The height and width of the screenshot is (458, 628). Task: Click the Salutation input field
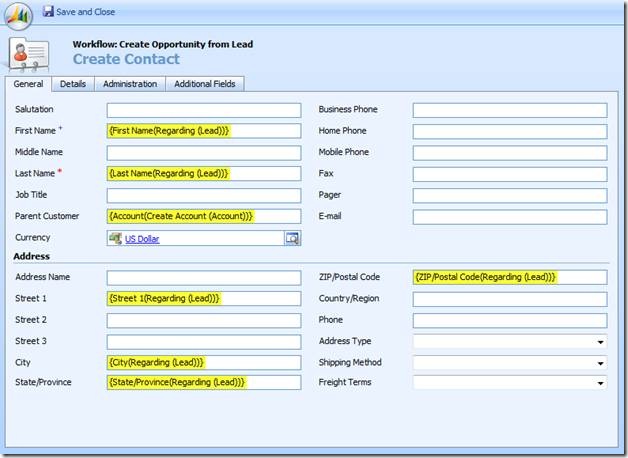pyautogui.click(x=203, y=110)
